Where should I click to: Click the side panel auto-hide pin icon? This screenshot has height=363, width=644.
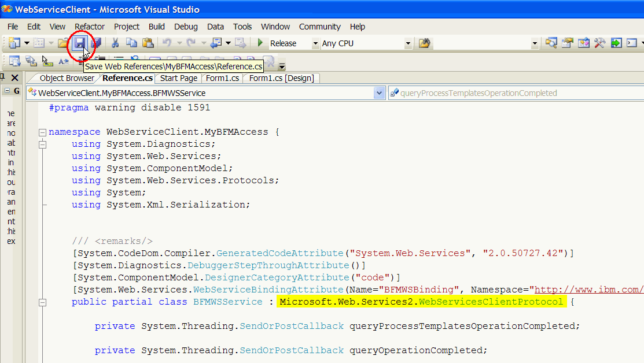[x=2, y=77]
